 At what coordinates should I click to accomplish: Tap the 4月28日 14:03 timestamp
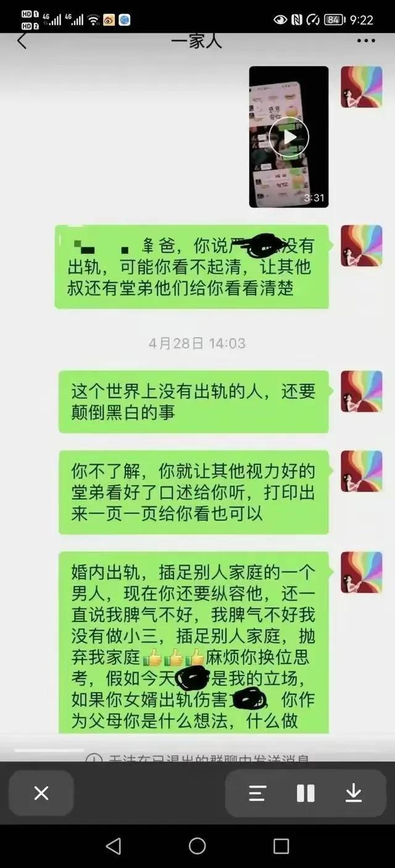(x=197, y=343)
